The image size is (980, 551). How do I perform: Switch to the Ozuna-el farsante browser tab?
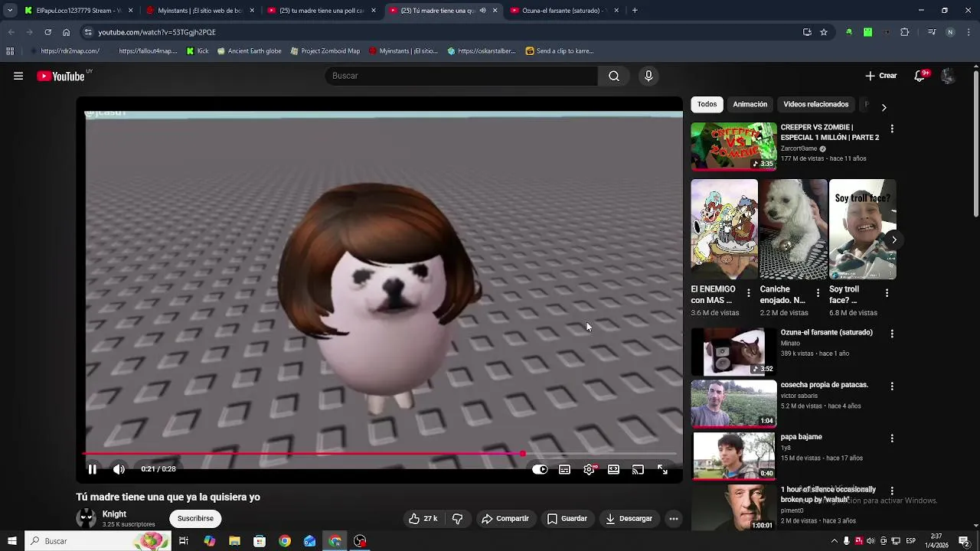click(x=564, y=11)
